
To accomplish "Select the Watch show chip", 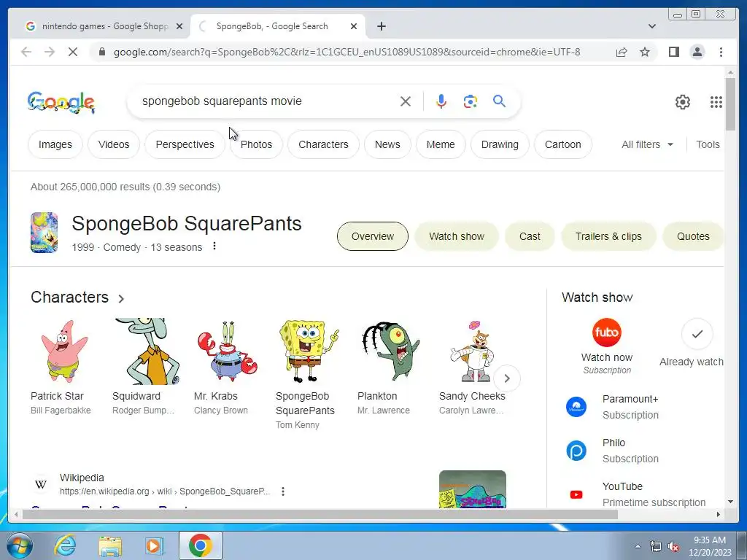I will (457, 236).
